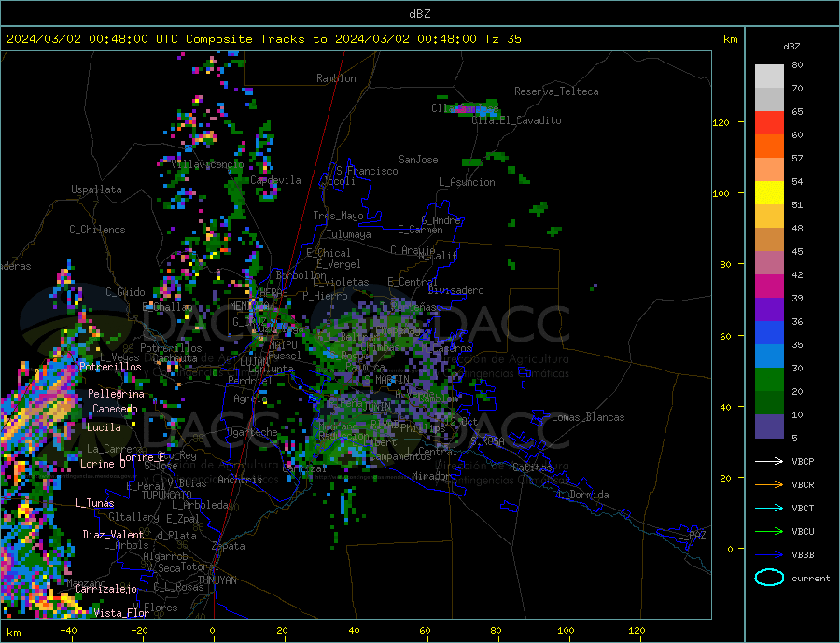
Task: Click the L_PAZ label
Action: (x=692, y=536)
